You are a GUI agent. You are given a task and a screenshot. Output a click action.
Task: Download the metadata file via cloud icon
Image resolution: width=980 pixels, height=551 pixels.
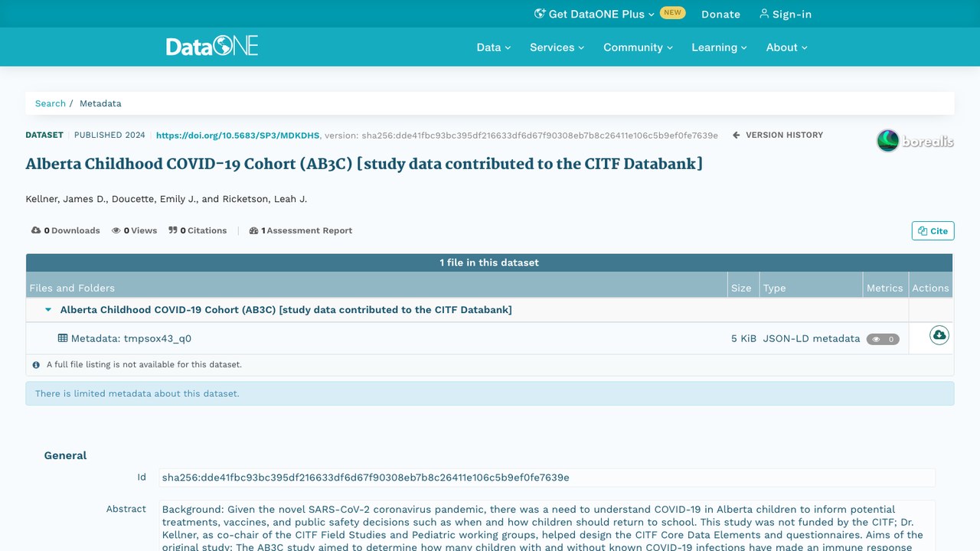point(939,335)
